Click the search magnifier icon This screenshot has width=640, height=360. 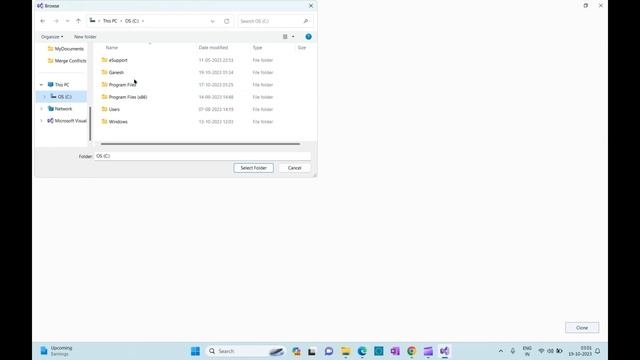click(x=306, y=21)
